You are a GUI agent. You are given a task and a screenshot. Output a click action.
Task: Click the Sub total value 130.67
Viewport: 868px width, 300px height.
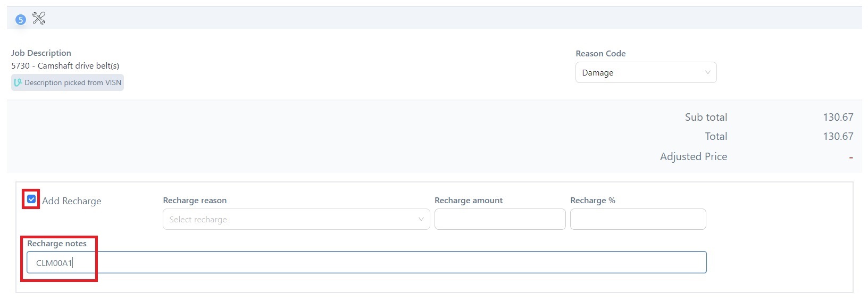[838, 117]
